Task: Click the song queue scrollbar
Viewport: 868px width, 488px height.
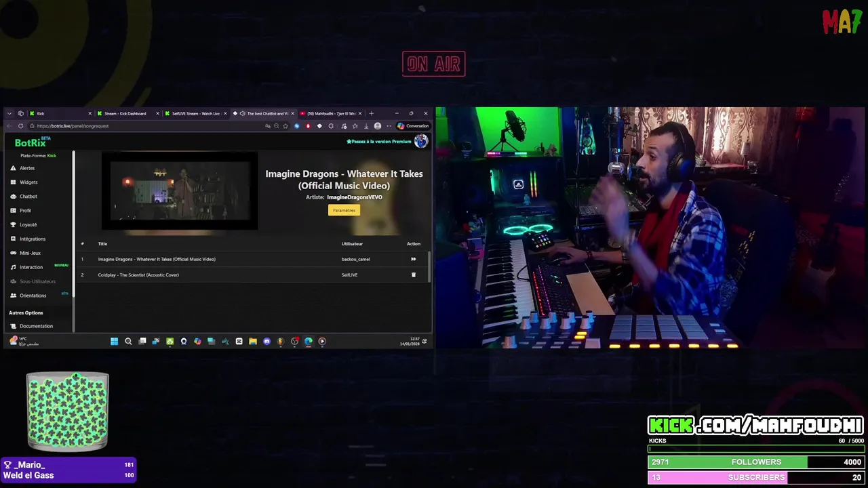Action: (x=429, y=266)
